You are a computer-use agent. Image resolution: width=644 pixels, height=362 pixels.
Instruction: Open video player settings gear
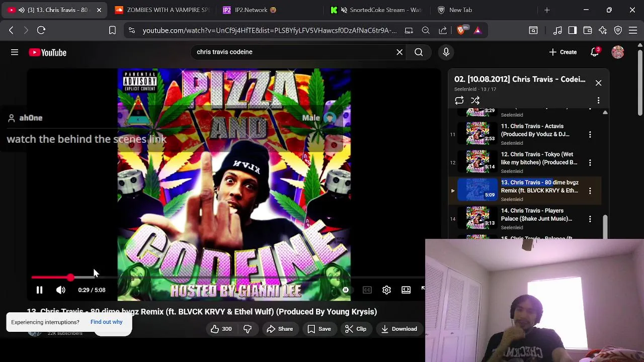386,290
